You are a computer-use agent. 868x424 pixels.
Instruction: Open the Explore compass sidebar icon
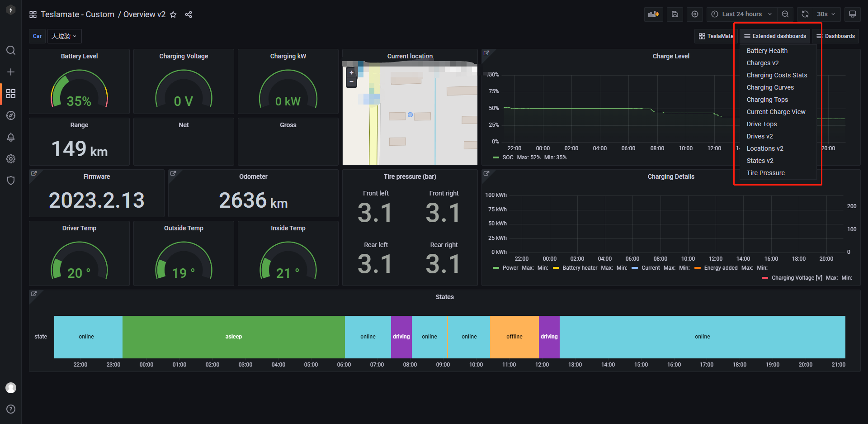(x=11, y=115)
